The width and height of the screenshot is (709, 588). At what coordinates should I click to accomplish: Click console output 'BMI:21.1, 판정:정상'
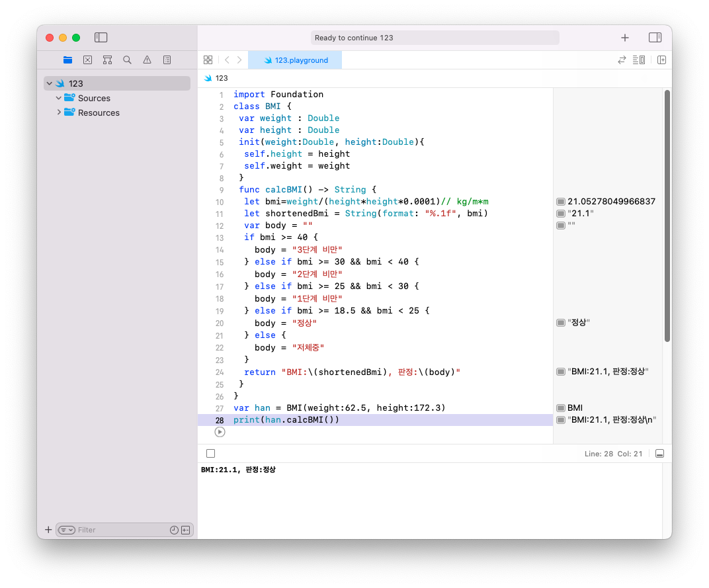pos(238,470)
